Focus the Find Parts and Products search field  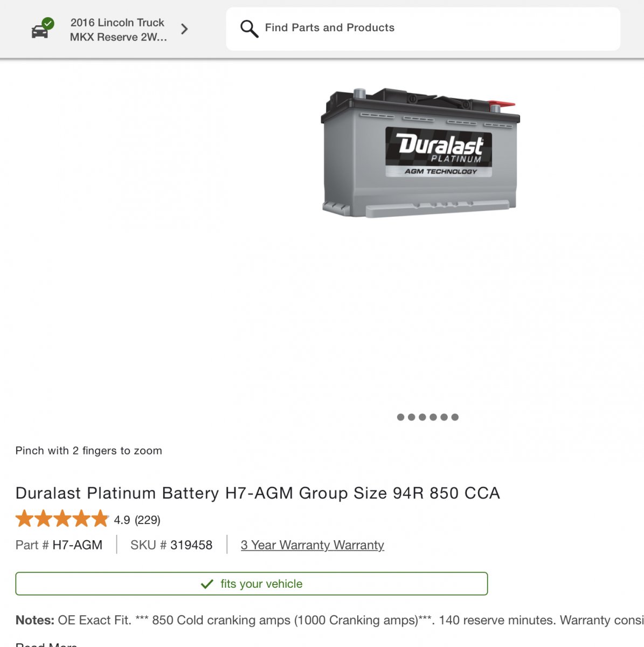pyautogui.click(x=423, y=29)
